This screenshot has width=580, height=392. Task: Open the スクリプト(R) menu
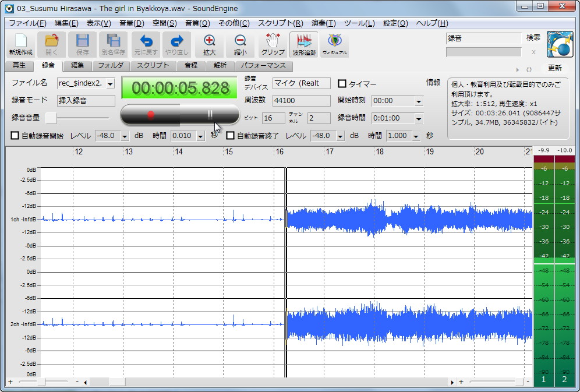point(280,23)
